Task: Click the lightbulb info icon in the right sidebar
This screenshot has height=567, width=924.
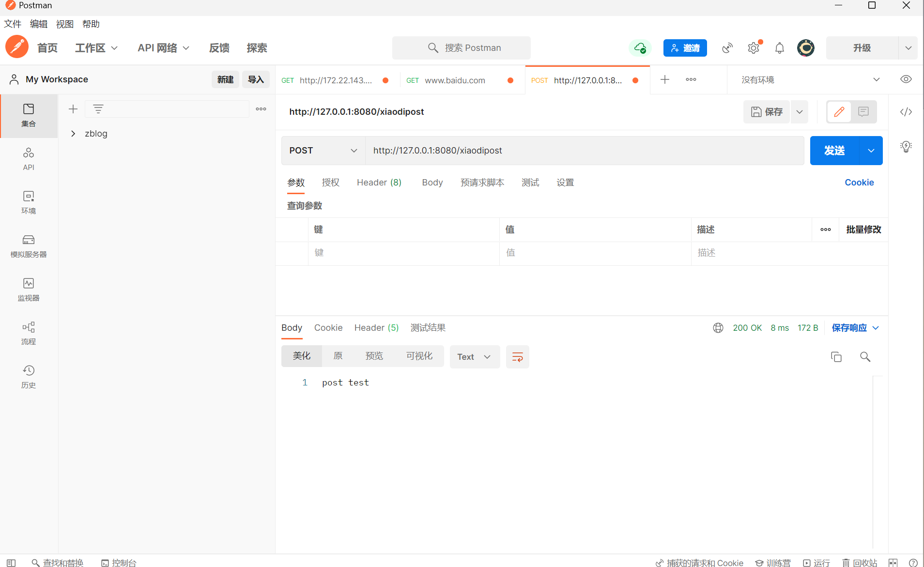Action: tap(906, 146)
